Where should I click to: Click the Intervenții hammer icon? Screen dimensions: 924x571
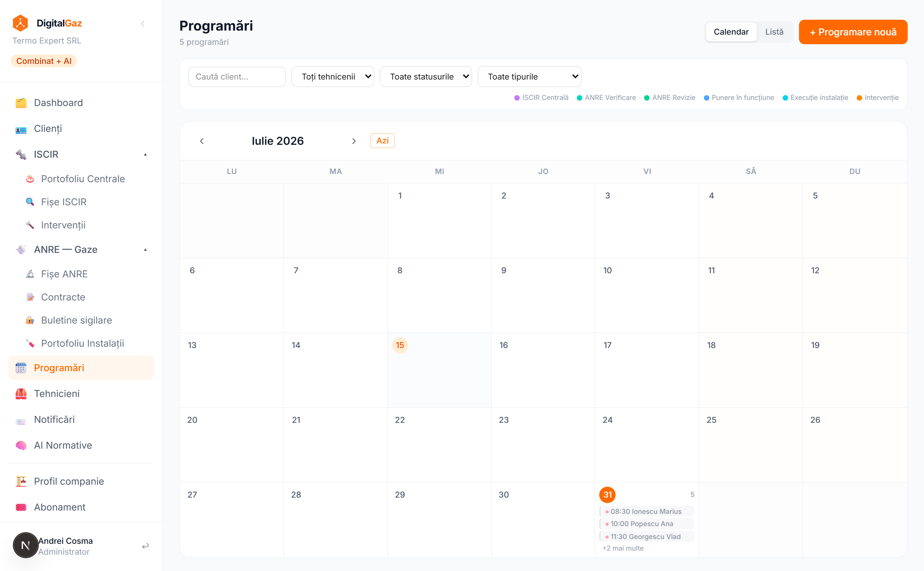[30, 225]
